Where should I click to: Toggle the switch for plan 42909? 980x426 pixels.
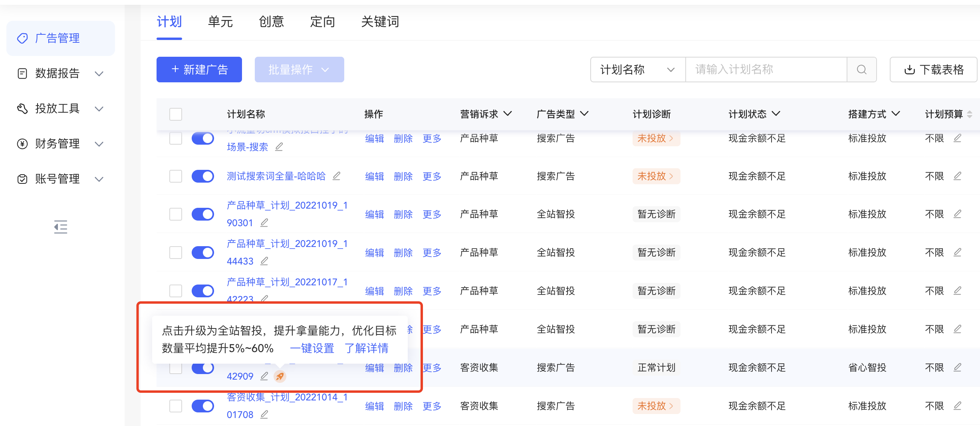point(203,368)
